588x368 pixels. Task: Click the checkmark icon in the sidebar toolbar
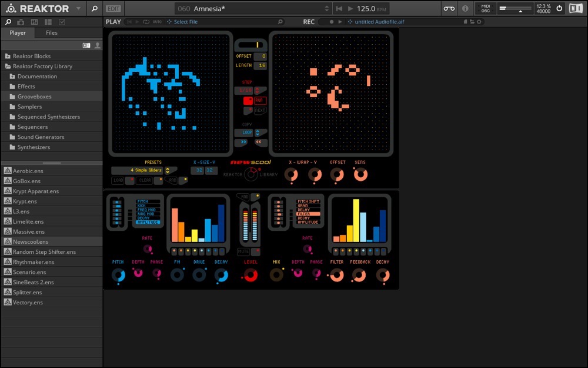[x=62, y=22]
